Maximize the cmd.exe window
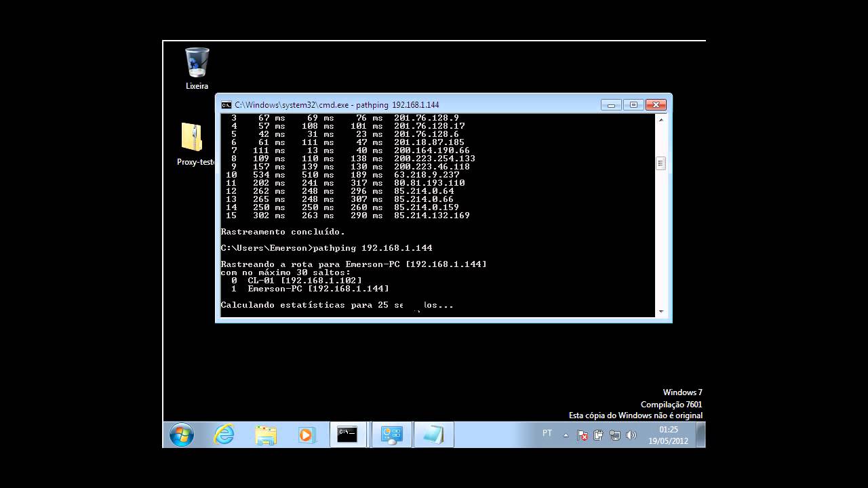 click(633, 105)
